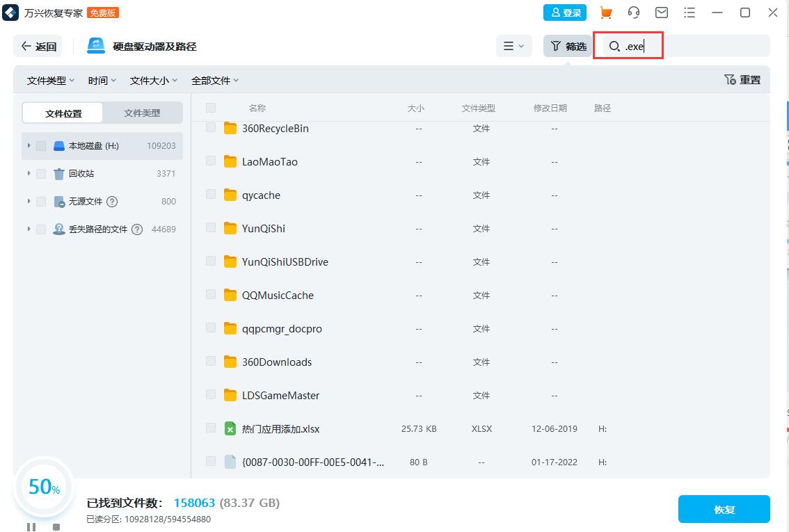789x532 pixels.
Task: Open the task list icon
Action: point(690,13)
